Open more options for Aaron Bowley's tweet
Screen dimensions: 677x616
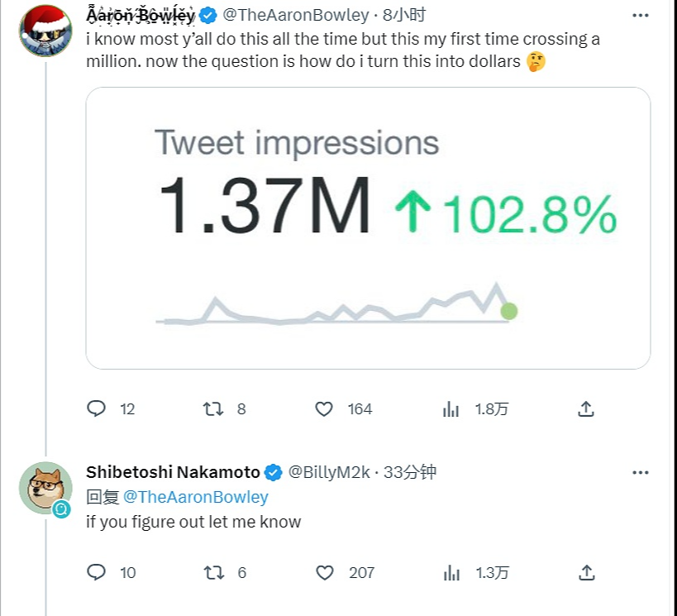point(640,15)
